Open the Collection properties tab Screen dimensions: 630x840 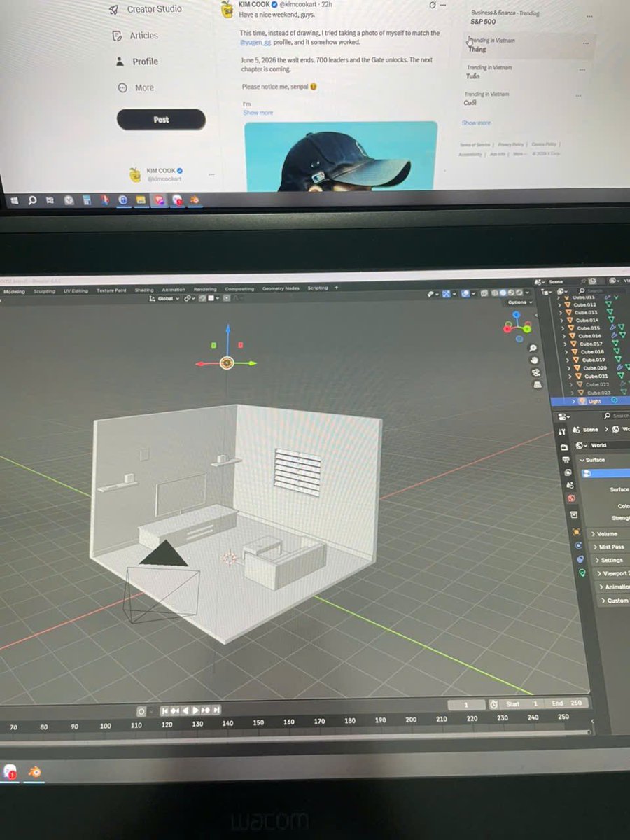click(574, 514)
